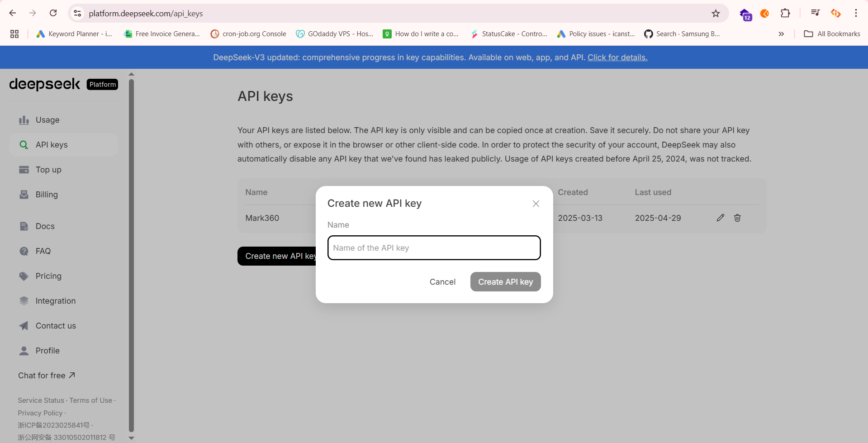Close the Create new API key dialog
Screen dimensions: 868x443
[536, 204]
